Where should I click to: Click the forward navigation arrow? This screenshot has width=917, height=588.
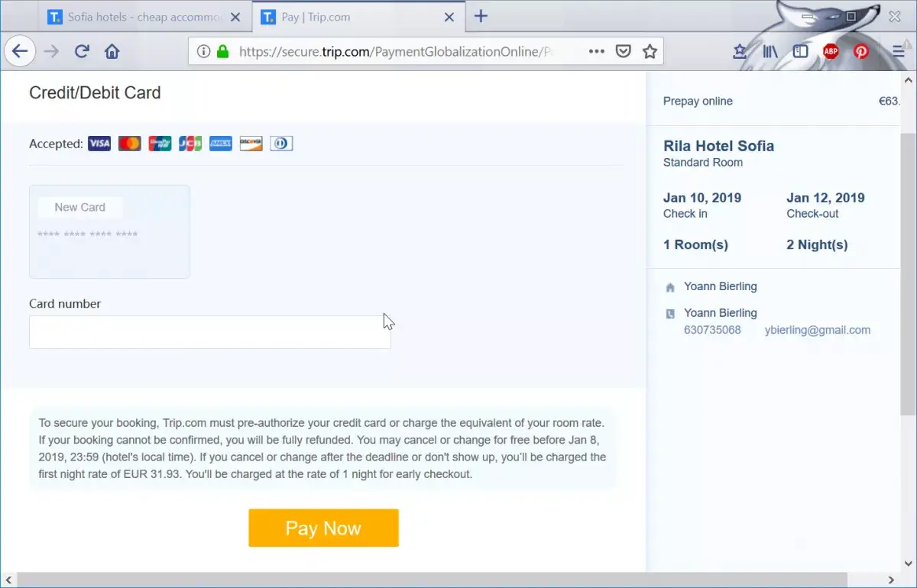pos(51,51)
